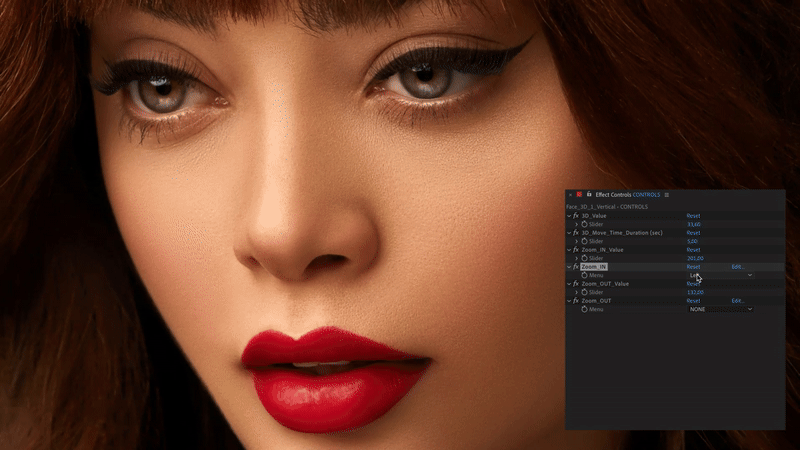Toggle fx switch for Zoom_IN
Viewport: 800px width, 450px height.
[576, 267]
